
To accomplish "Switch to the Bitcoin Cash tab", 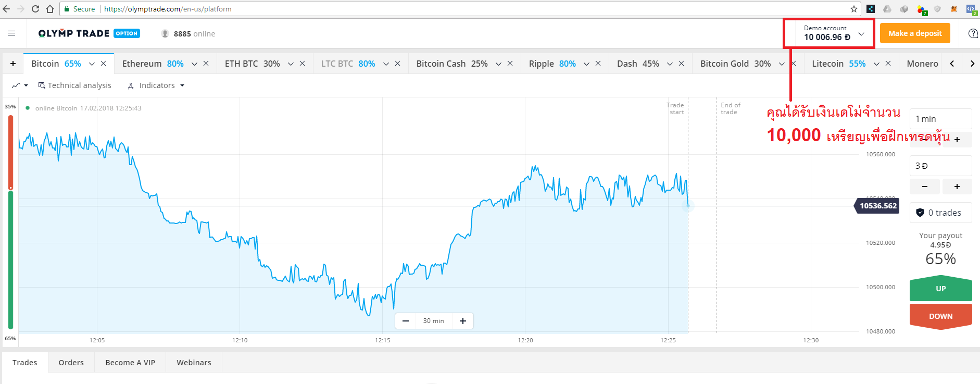I will (x=452, y=64).
